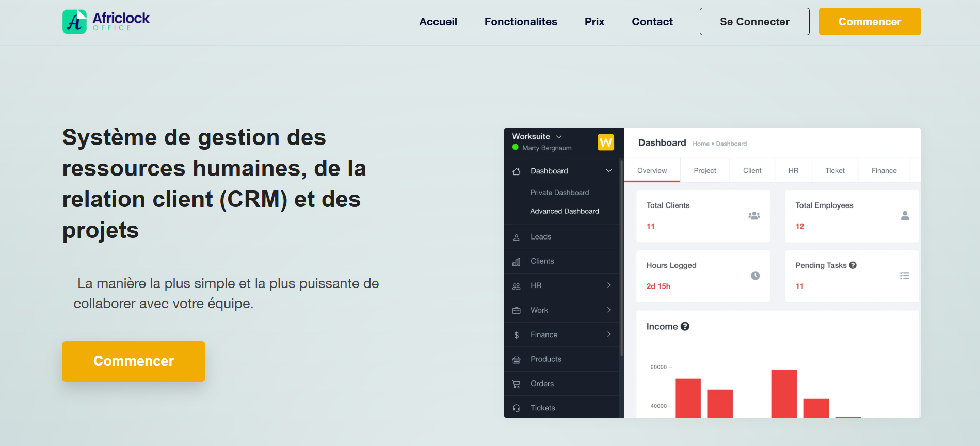The height and width of the screenshot is (446, 980).
Task: Click the Africlock Office logo
Action: (106, 22)
